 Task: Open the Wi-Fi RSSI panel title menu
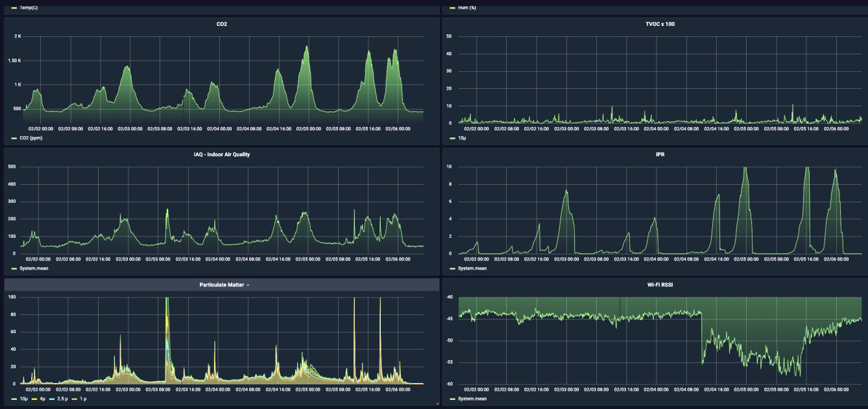pyautogui.click(x=655, y=285)
